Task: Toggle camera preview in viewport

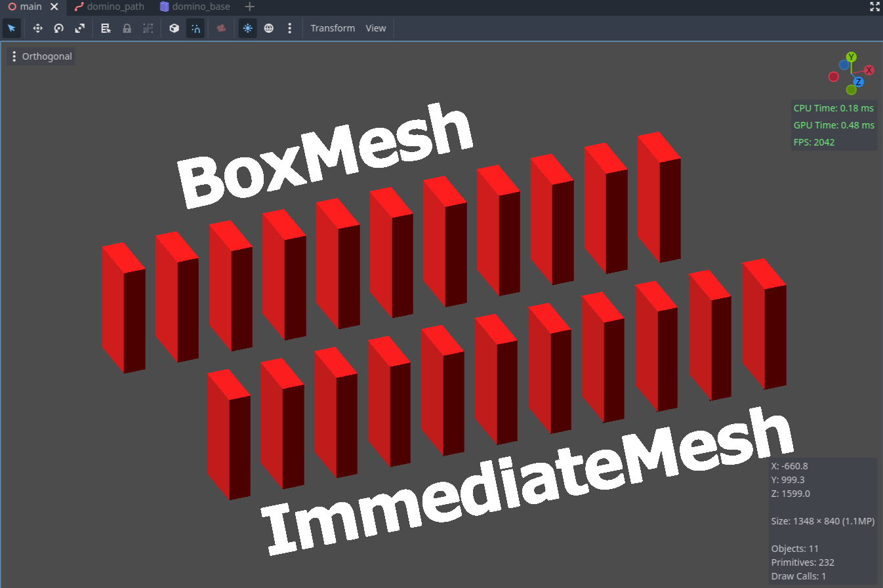Action: tap(221, 28)
